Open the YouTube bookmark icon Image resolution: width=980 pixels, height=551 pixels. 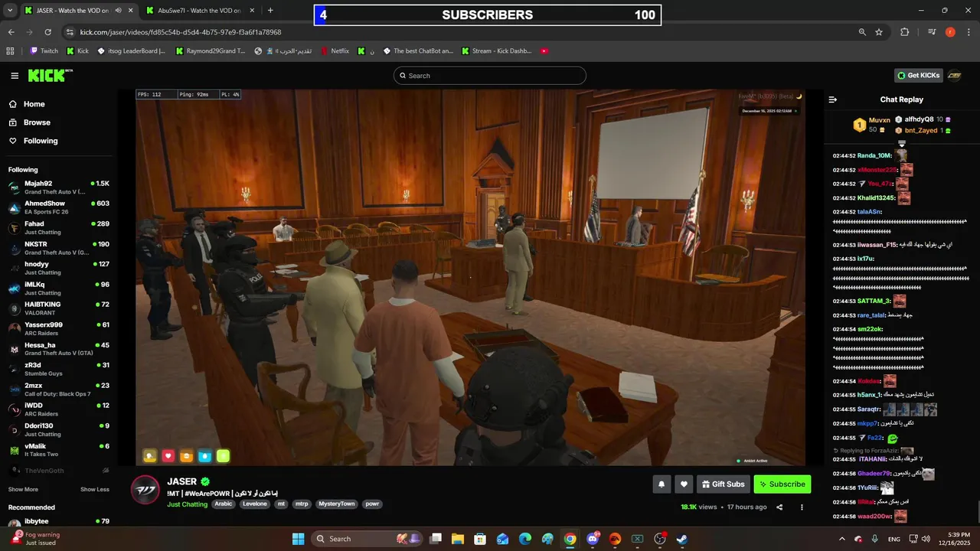pos(544,51)
